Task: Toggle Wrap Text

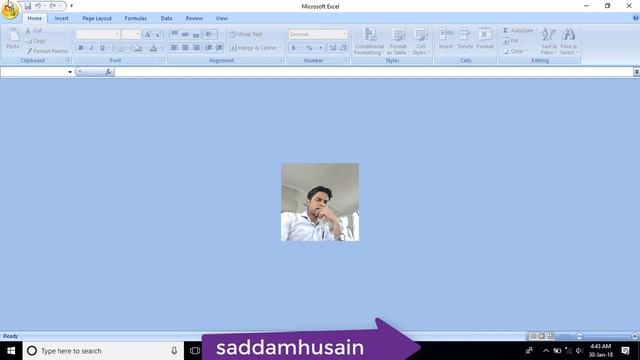Action: click(x=246, y=34)
